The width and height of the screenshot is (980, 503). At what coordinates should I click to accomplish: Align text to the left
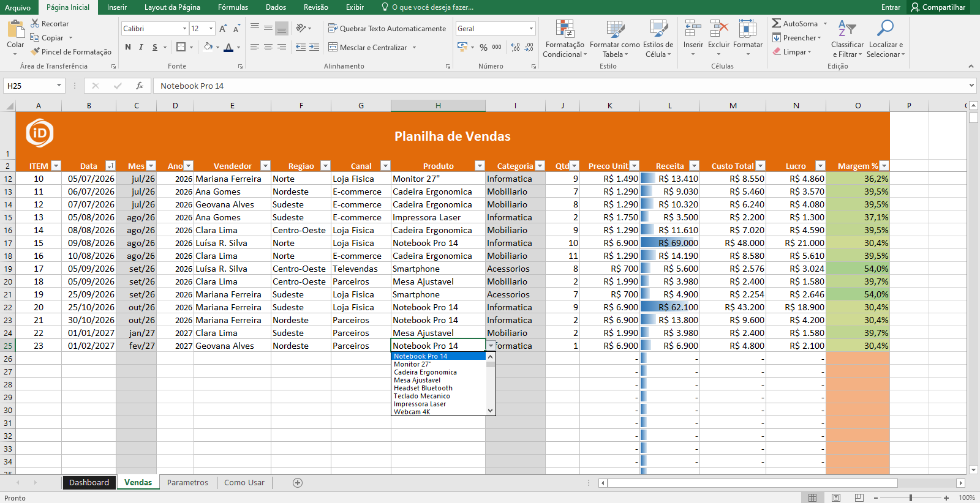tap(255, 47)
